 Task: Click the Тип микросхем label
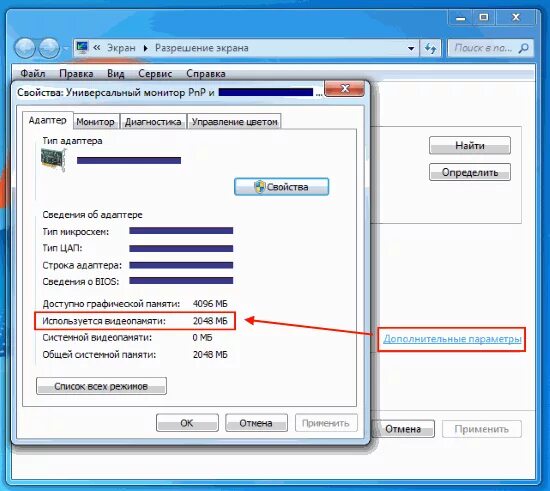[x=76, y=231]
